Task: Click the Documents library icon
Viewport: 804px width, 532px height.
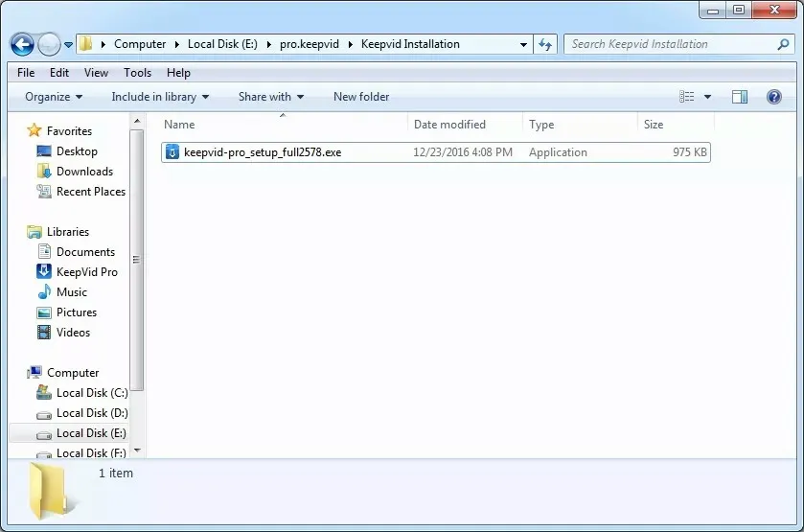Action: pyautogui.click(x=44, y=251)
